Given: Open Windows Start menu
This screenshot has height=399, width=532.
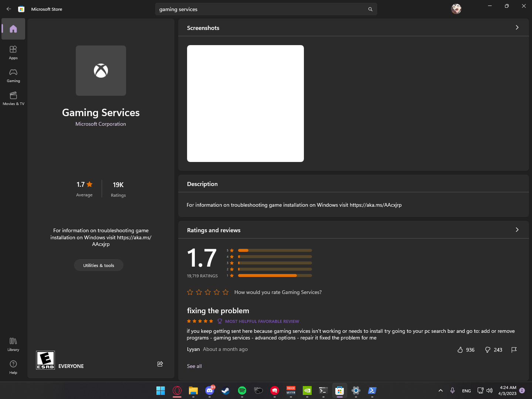Looking at the screenshot, I should point(160,390).
